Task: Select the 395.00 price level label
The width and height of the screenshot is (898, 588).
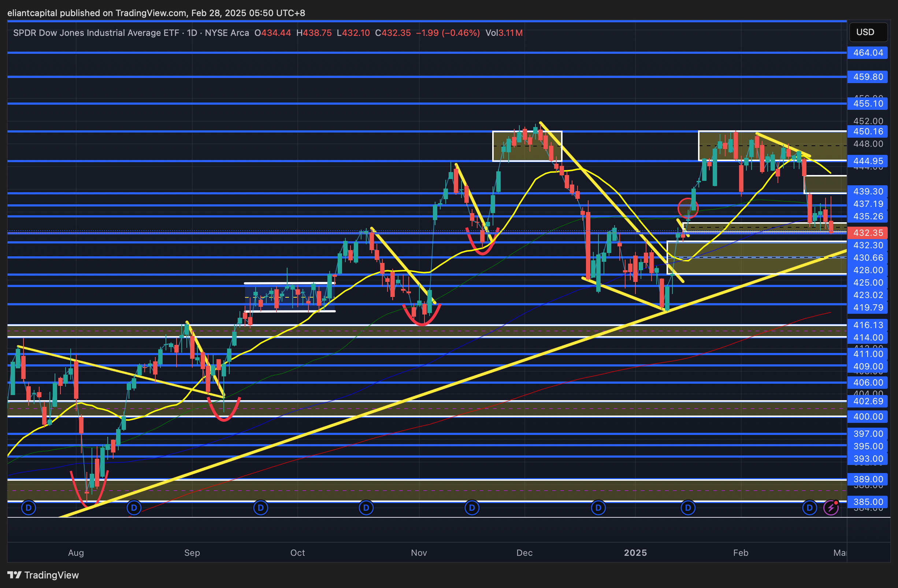Action: point(867,446)
